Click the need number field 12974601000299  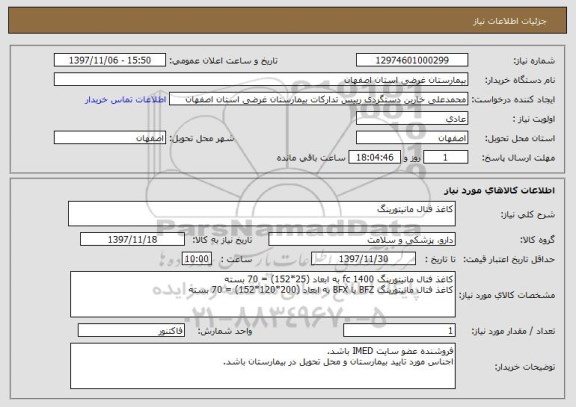(x=412, y=60)
